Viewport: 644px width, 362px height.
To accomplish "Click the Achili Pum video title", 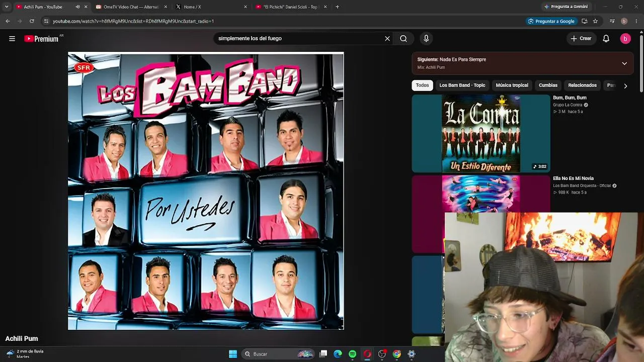I will [x=22, y=339].
